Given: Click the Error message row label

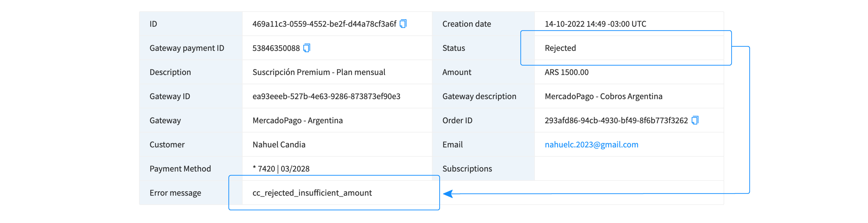Looking at the screenshot, I should pos(175,193).
